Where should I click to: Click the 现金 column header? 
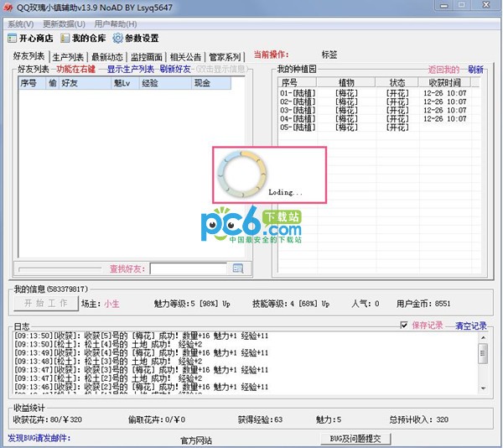click(211, 83)
